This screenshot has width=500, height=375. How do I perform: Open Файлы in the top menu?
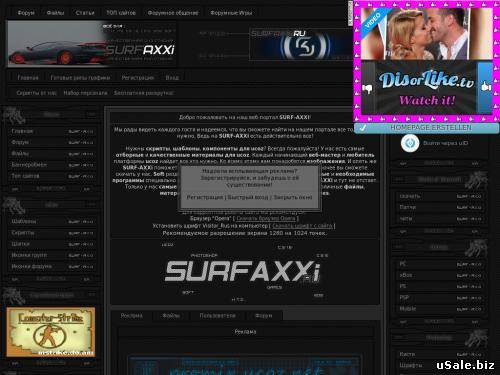(55, 13)
